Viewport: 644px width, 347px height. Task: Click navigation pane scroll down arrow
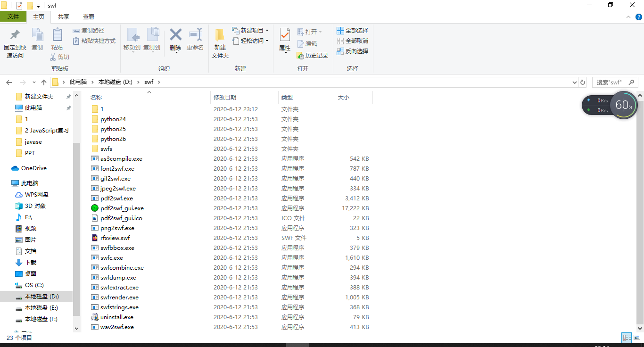77,328
